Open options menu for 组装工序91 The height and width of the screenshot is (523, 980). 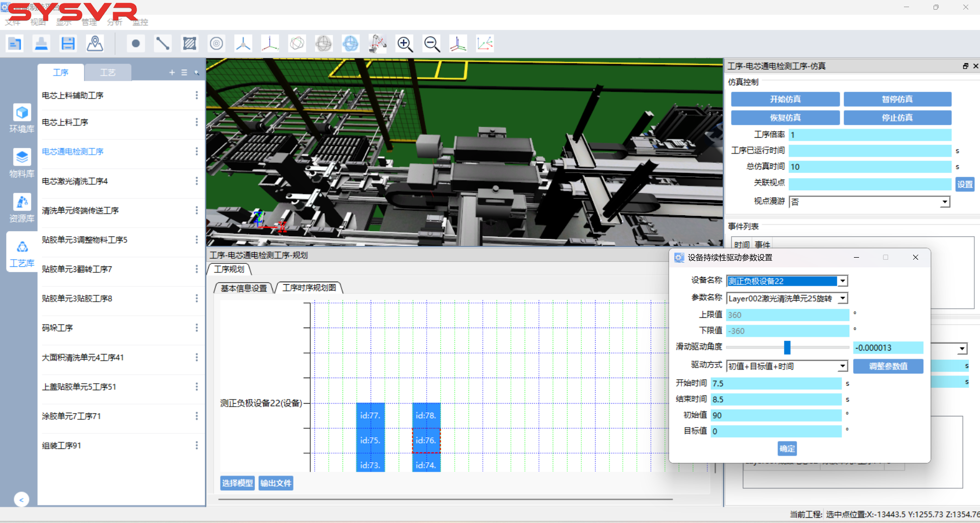197,445
